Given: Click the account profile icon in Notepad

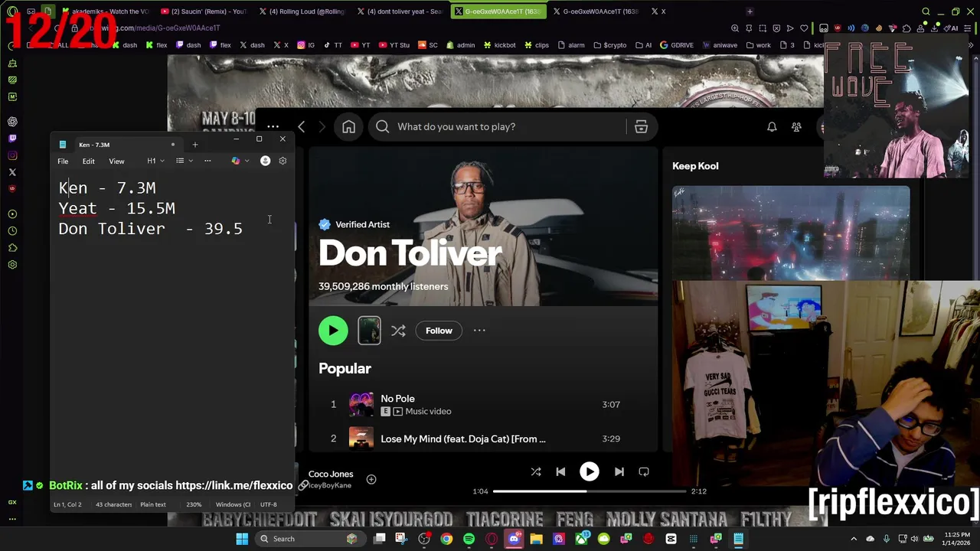Looking at the screenshot, I should (265, 161).
